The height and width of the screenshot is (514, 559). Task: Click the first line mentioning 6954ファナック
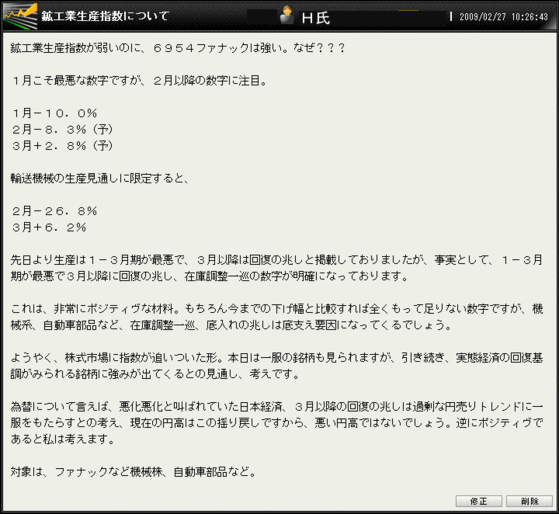tap(178, 48)
